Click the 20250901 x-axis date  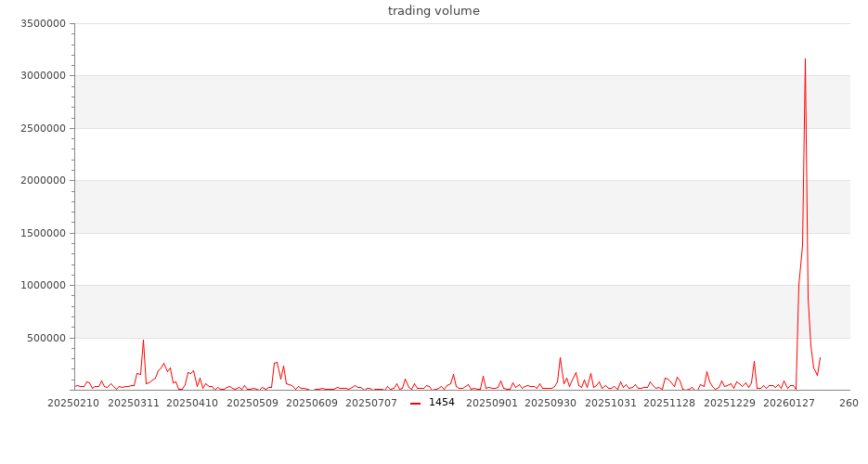point(492,404)
